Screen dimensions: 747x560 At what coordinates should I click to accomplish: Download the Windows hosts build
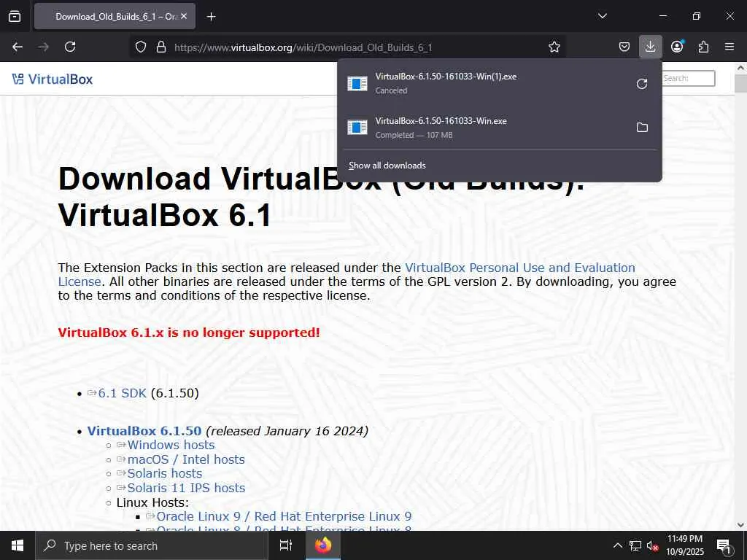pos(171,445)
